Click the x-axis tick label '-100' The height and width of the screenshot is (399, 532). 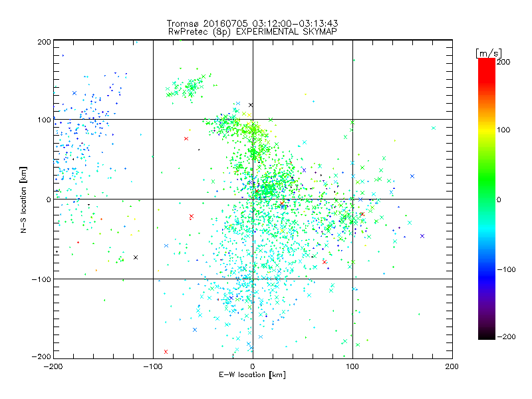pyautogui.click(x=153, y=367)
